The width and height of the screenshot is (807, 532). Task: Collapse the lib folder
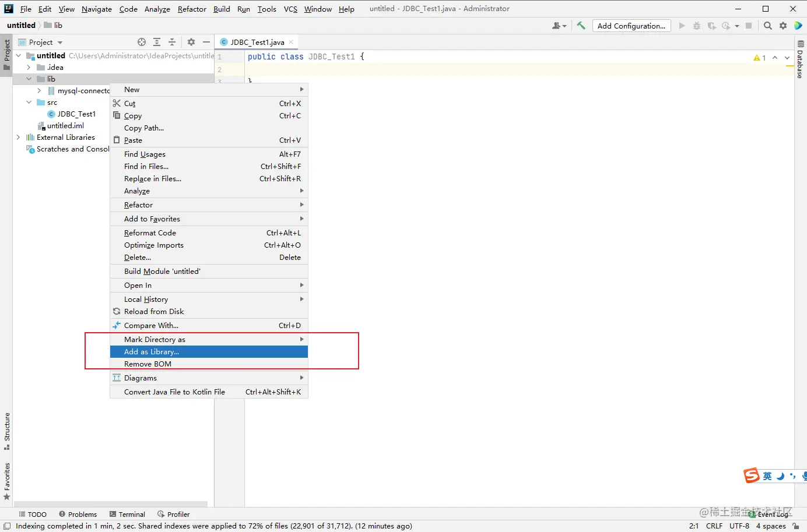pos(29,79)
